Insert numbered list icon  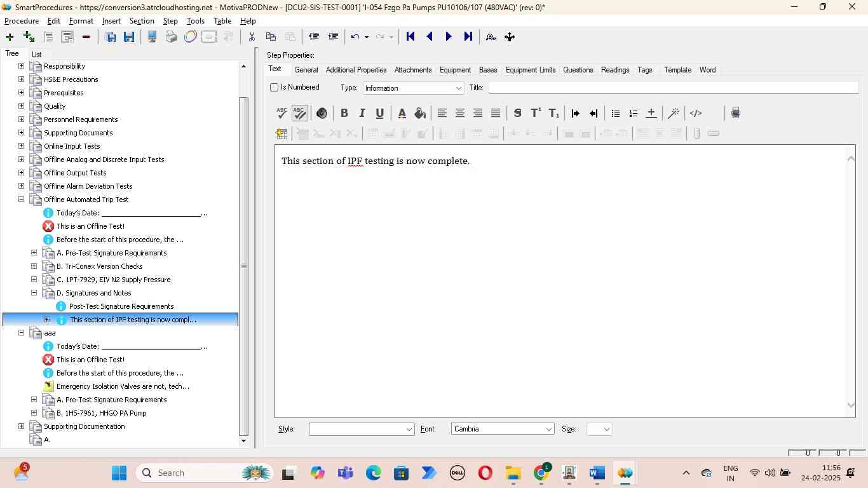pos(633,113)
